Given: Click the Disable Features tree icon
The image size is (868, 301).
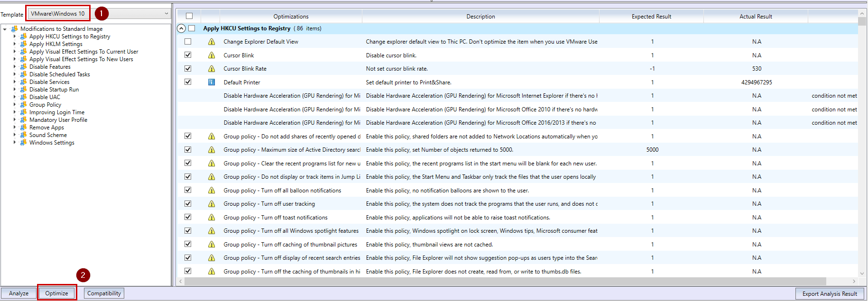Looking at the screenshot, I should click(23, 67).
